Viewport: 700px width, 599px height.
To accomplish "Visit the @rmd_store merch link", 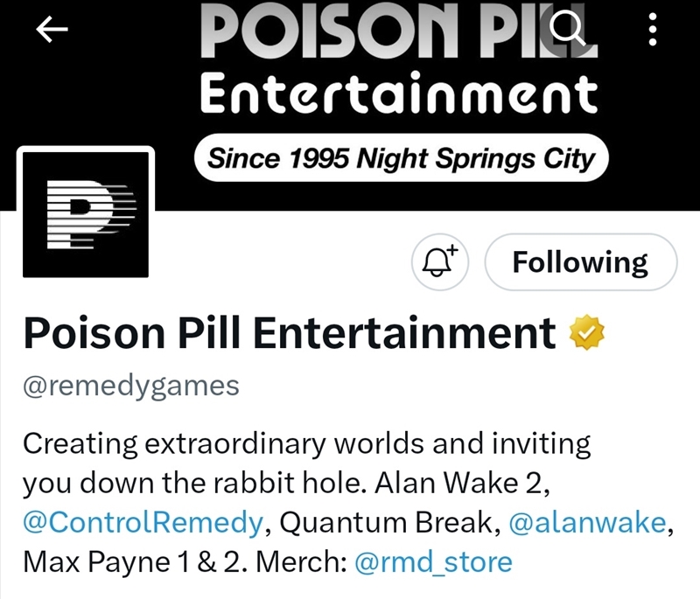I will coord(433,562).
